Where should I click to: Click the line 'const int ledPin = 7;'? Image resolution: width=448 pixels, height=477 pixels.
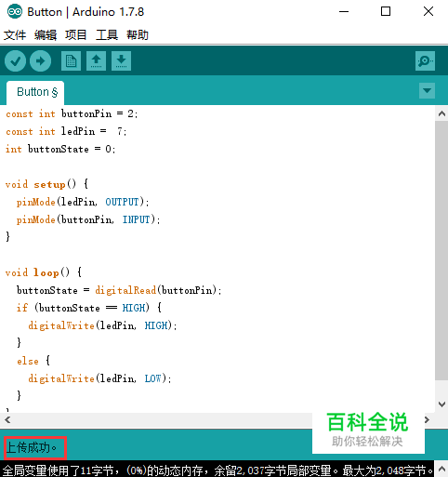66,131
